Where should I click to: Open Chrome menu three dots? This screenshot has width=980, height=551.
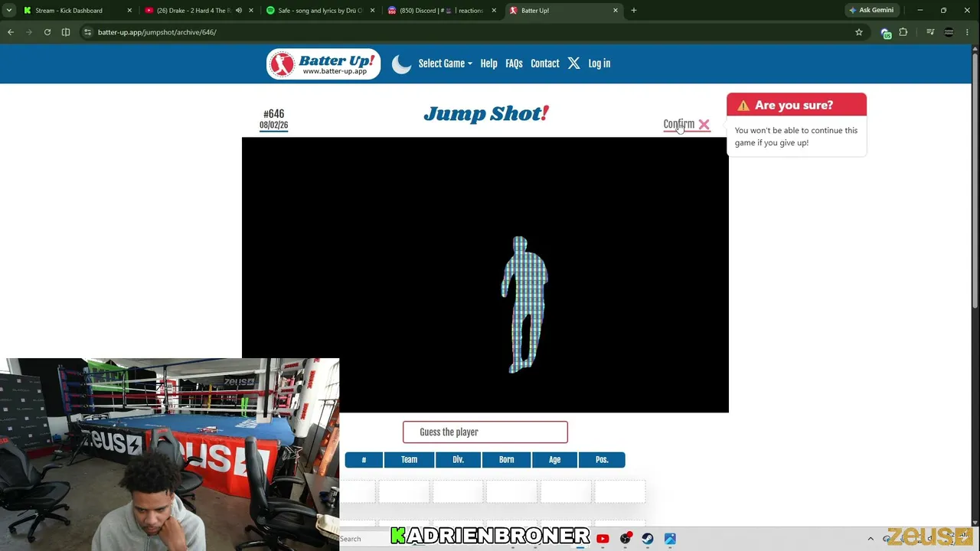[x=969, y=32]
